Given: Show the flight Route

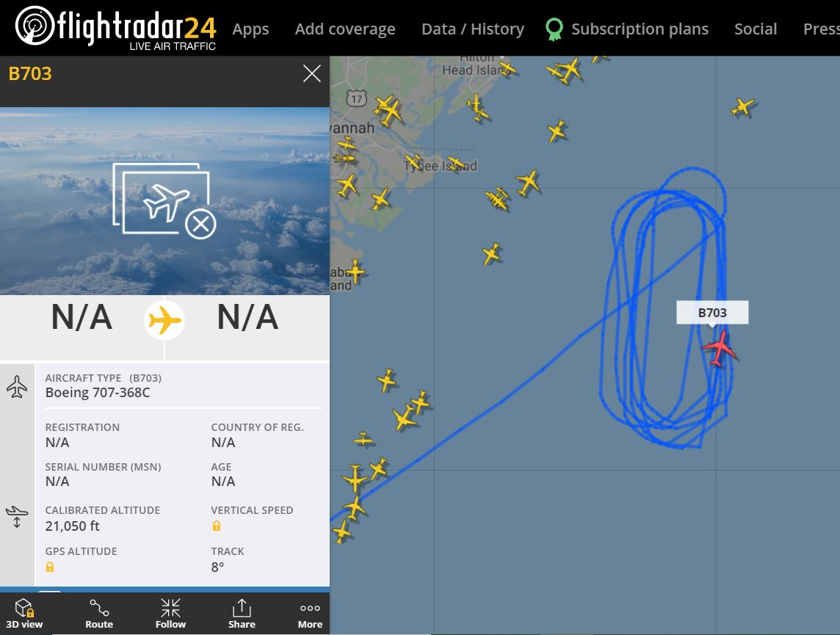Looking at the screenshot, I should click(x=99, y=614).
